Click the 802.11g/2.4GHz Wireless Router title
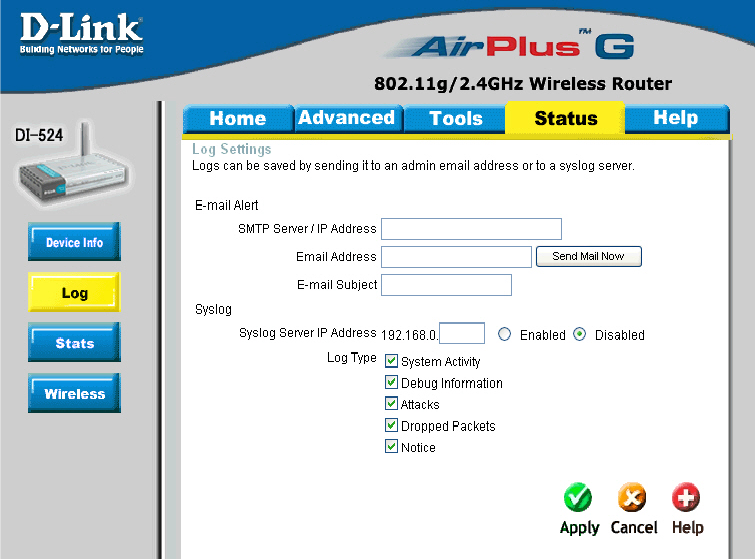The image size is (755, 559). coord(523,84)
